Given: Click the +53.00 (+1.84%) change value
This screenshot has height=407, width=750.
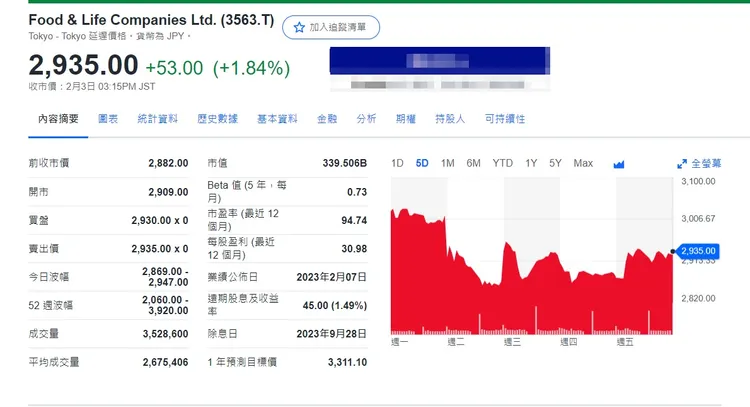Looking at the screenshot, I should [x=218, y=68].
